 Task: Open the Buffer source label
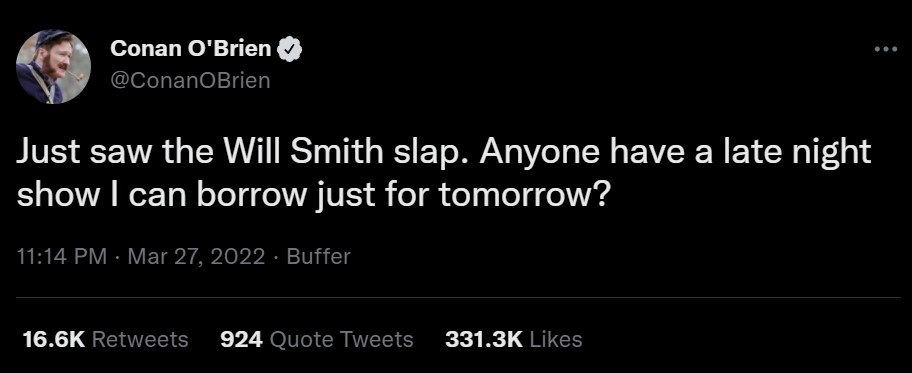[x=319, y=257]
